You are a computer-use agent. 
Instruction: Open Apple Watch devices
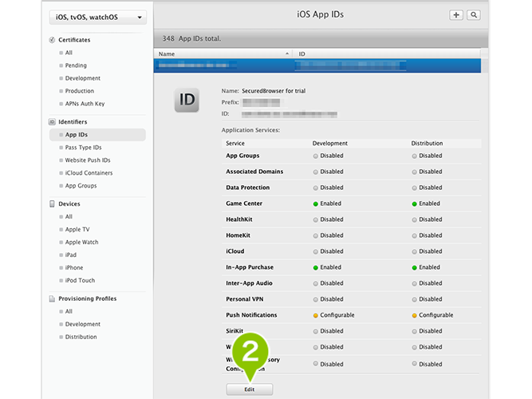click(82, 242)
